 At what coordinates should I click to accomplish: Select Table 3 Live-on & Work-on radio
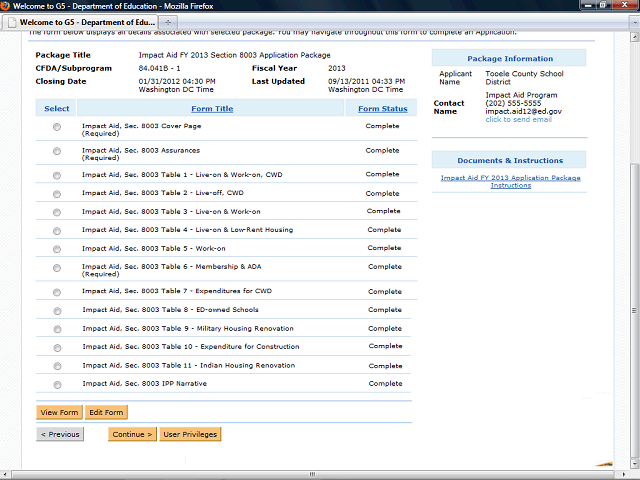[x=57, y=212]
